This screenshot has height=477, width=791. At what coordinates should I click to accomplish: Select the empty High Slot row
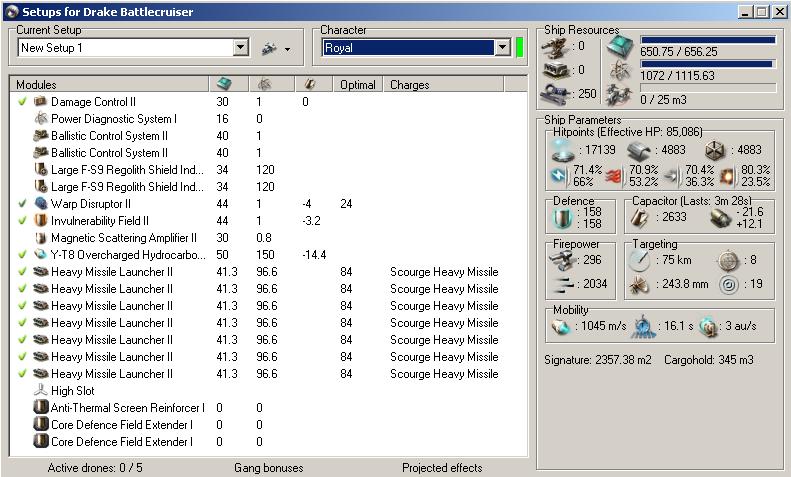pos(72,391)
